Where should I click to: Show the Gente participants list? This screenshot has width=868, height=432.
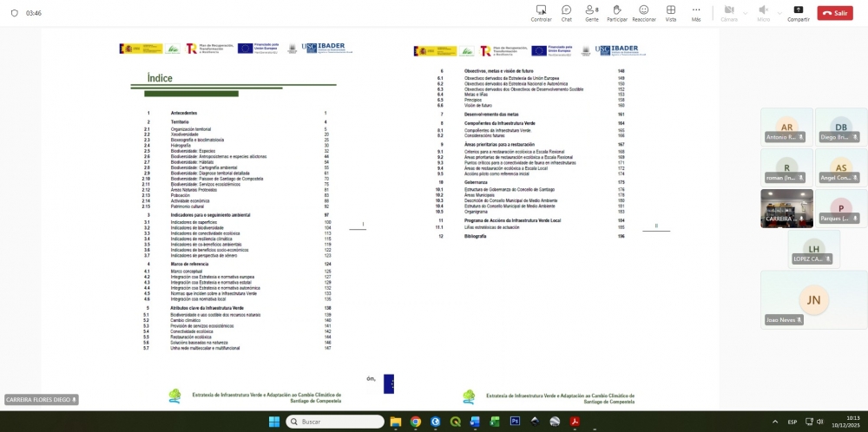[591, 12]
